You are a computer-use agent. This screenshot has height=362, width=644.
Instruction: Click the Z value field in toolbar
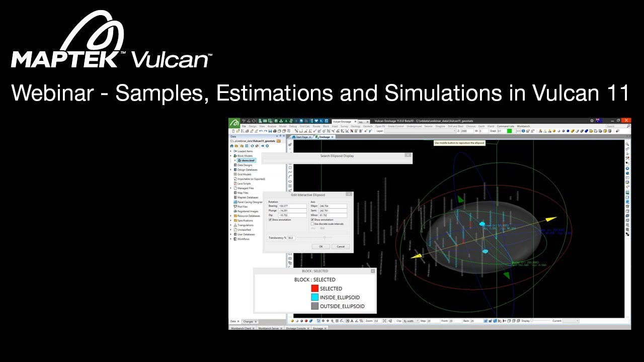coord(467,131)
